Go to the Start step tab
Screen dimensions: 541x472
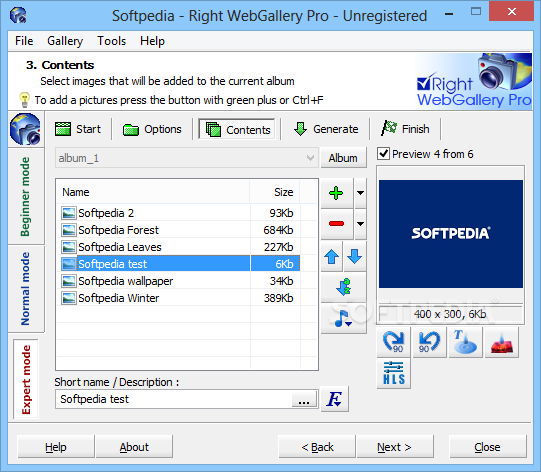pyautogui.click(x=78, y=129)
